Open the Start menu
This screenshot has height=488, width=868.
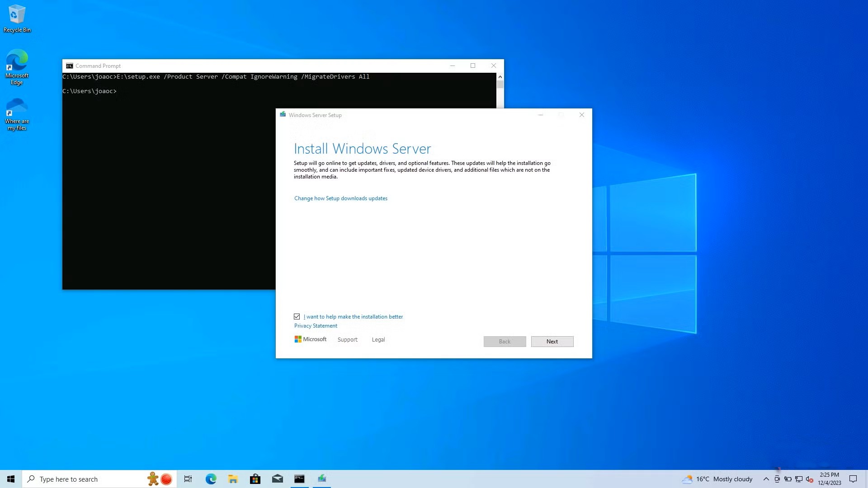click(10, 479)
